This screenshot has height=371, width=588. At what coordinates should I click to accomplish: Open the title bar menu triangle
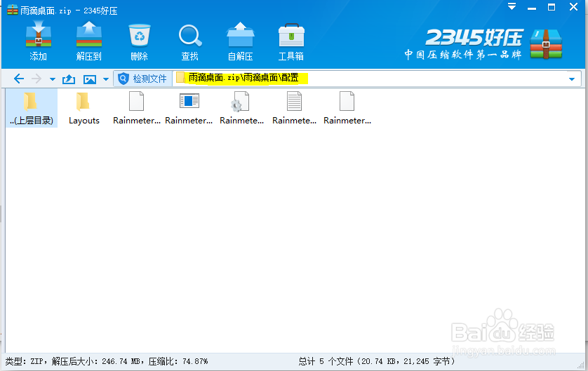512,6
